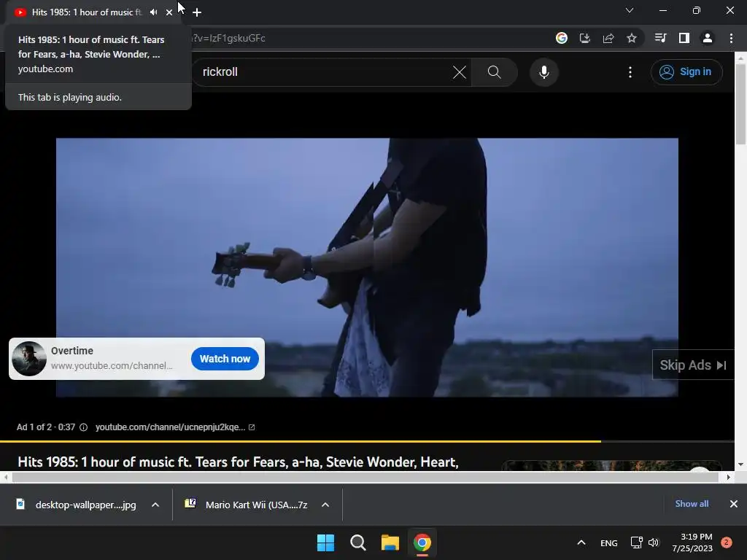747x560 pixels.
Task: Click the ENG language indicator
Action: coord(609,542)
